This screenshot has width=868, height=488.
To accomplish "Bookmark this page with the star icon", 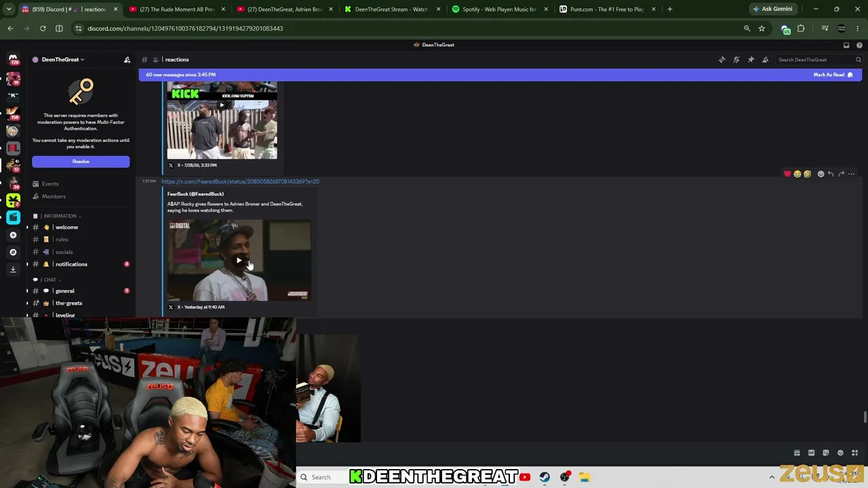I will (x=762, y=28).
